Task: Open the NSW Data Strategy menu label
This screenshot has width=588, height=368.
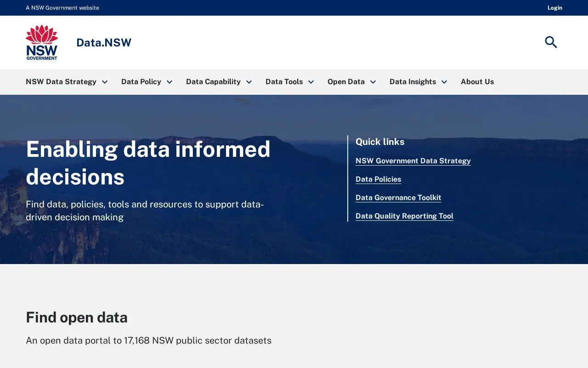Action: click(x=61, y=81)
